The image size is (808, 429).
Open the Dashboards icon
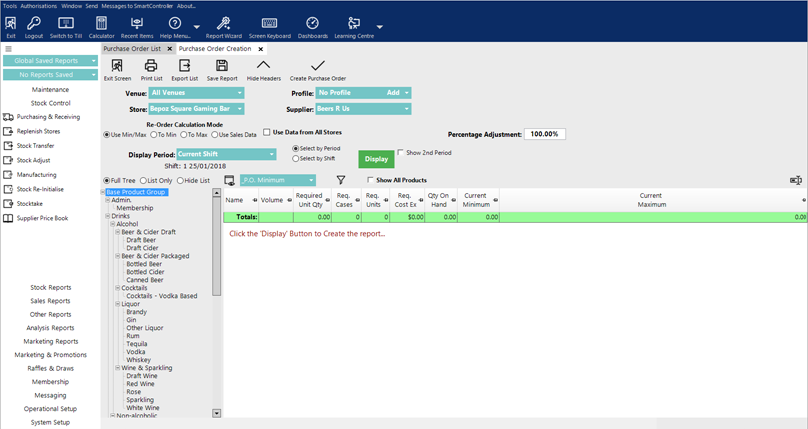click(312, 24)
